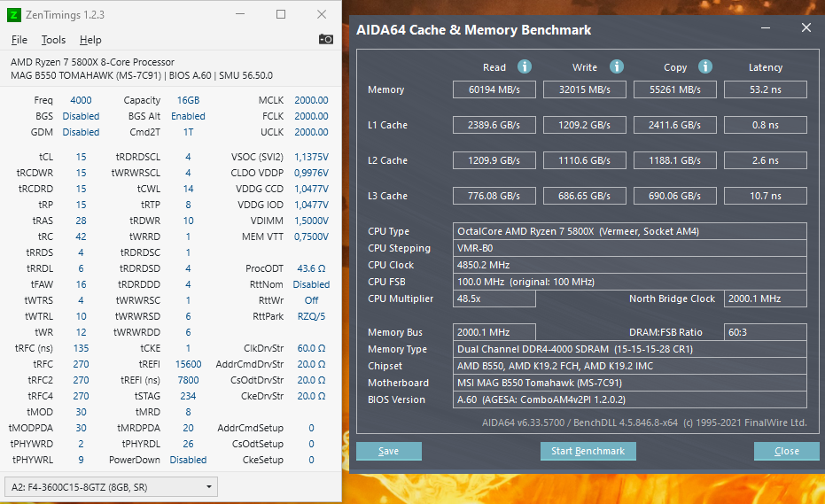Click the Motherboard MSI MAG B550 Tomahawk field
The image size is (825, 504).
point(630,383)
